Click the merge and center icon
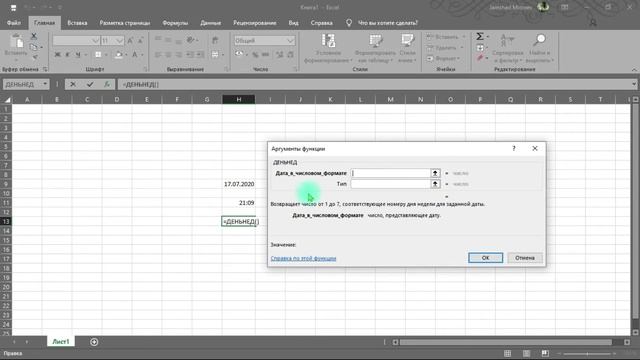This screenshot has width=640, height=360. click(215, 54)
